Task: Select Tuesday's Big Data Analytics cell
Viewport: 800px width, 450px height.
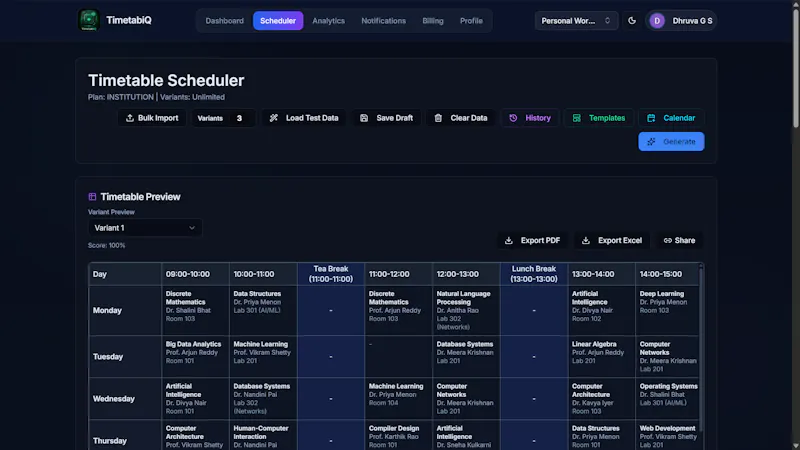Action: point(195,357)
